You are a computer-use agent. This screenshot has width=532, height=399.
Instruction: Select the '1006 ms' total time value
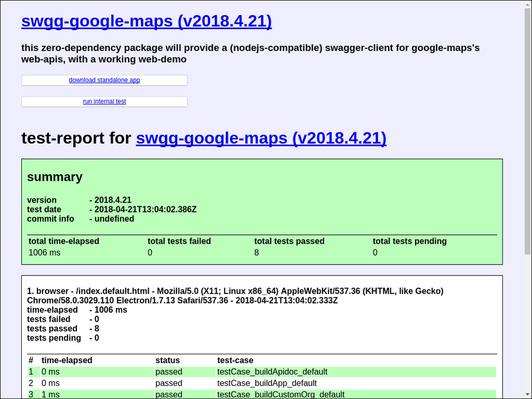pyautogui.click(x=45, y=253)
